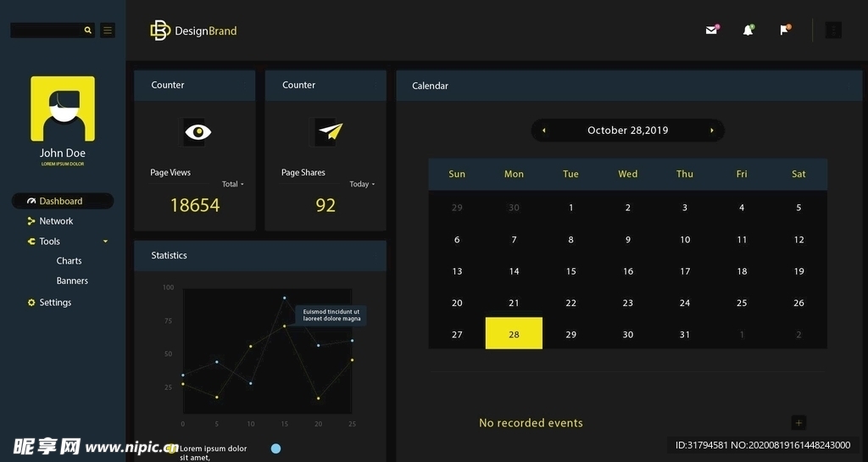Toggle the blue series legend dot
The height and width of the screenshot is (462, 868).
pos(275,448)
